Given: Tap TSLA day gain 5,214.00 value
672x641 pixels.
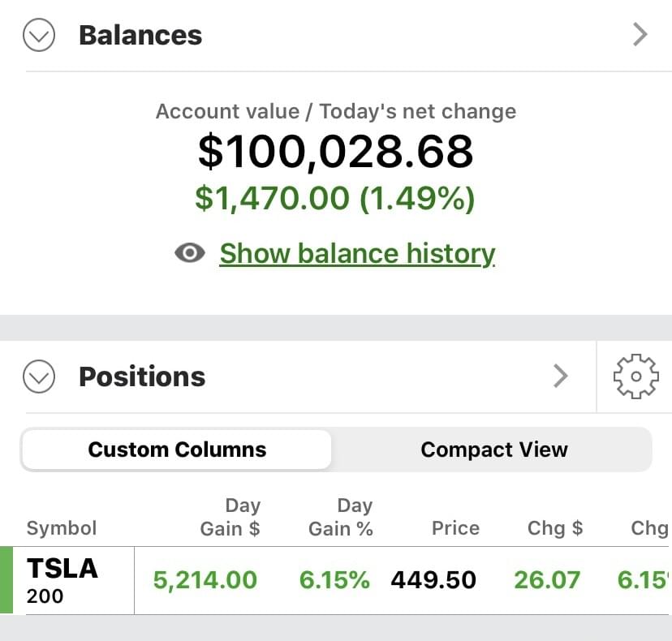Looking at the screenshot, I should [205, 580].
